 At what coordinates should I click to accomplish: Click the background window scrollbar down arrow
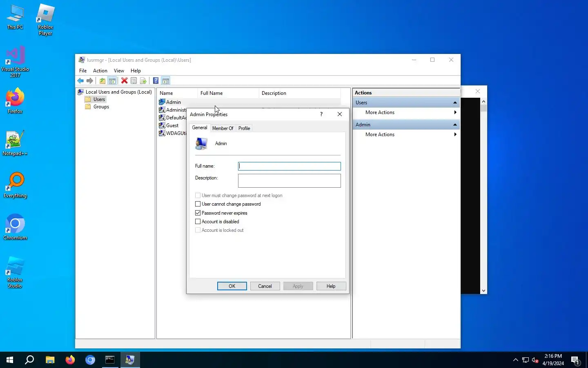tap(483, 291)
